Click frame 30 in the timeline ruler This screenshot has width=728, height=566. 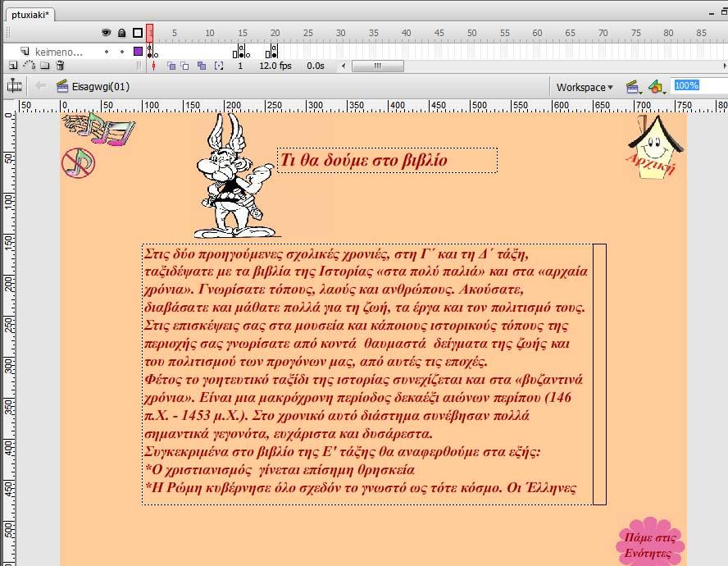coord(341,33)
